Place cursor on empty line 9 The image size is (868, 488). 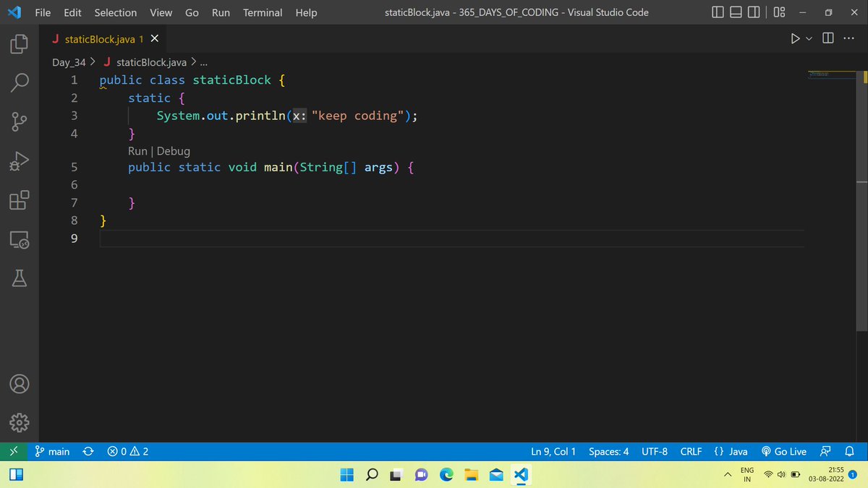(x=451, y=239)
